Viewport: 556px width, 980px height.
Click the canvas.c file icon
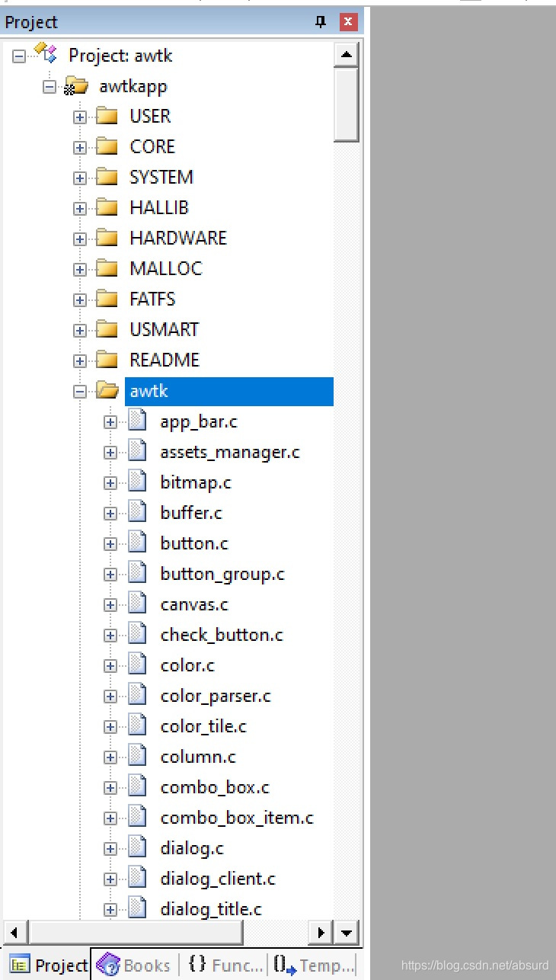(x=137, y=604)
